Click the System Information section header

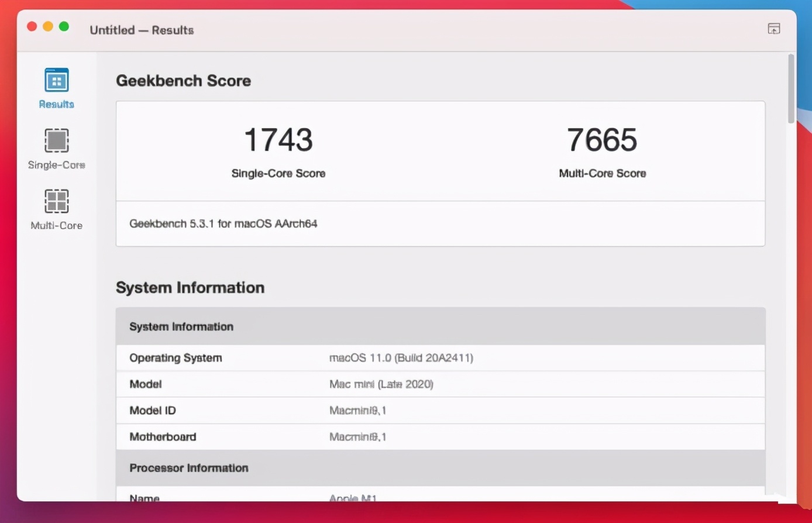[x=181, y=326]
